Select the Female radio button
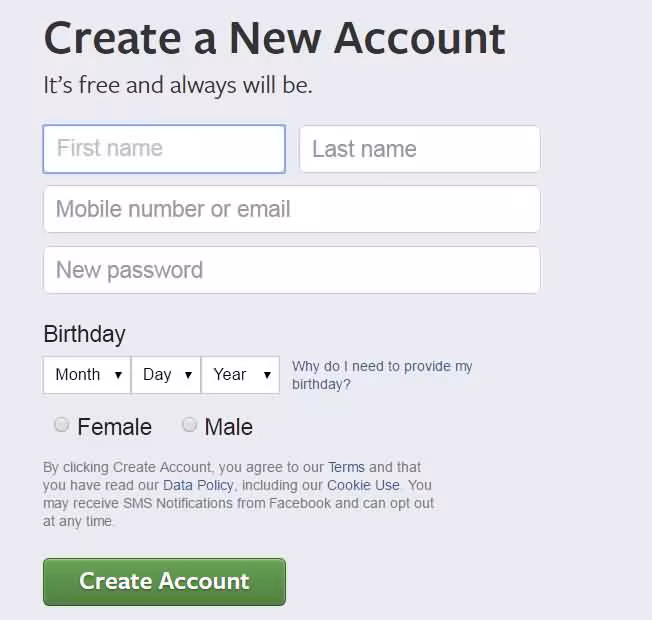Image resolution: width=652 pixels, height=620 pixels. (x=62, y=425)
